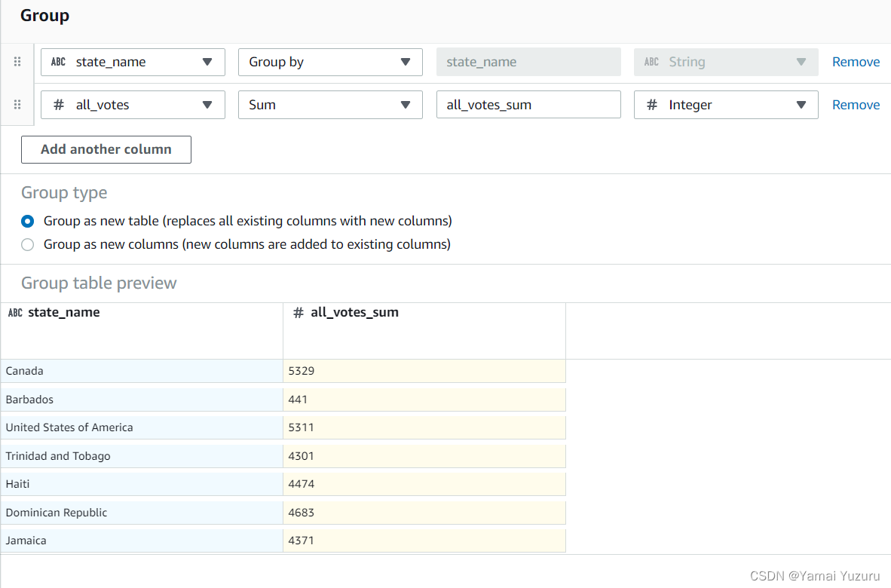Viewport: 891px width, 588px height.
Task: Open Group by aggregation dropdown
Action: click(x=330, y=62)
